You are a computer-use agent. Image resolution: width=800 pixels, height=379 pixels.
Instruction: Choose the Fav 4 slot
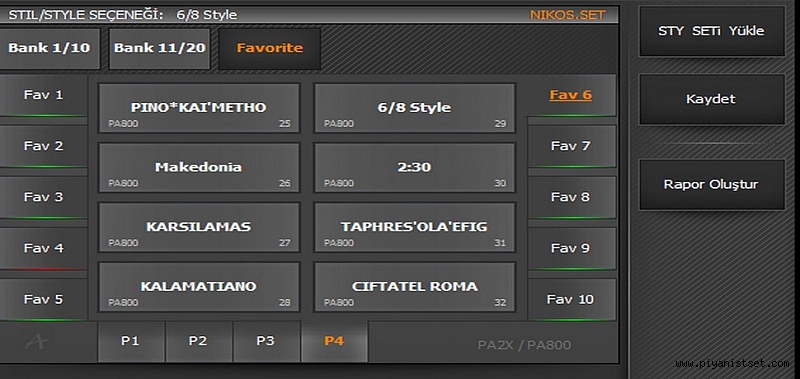43,248
